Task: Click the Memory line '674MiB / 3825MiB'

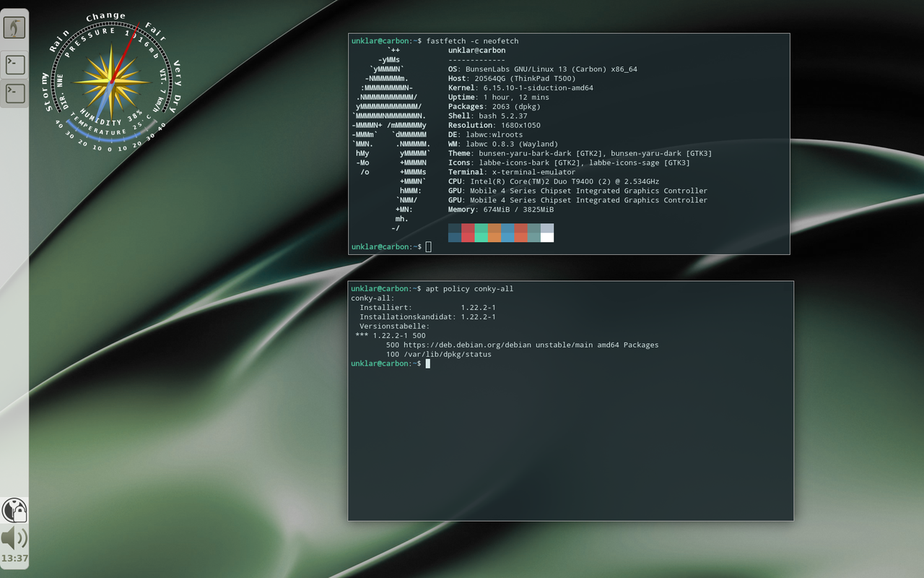Action: point(501,210)
